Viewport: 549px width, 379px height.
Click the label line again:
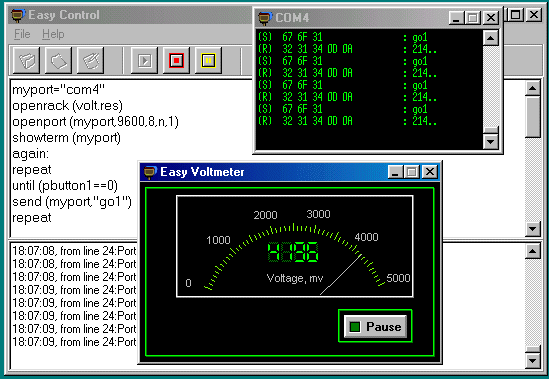pyautogui.click(x=30, y=154)
